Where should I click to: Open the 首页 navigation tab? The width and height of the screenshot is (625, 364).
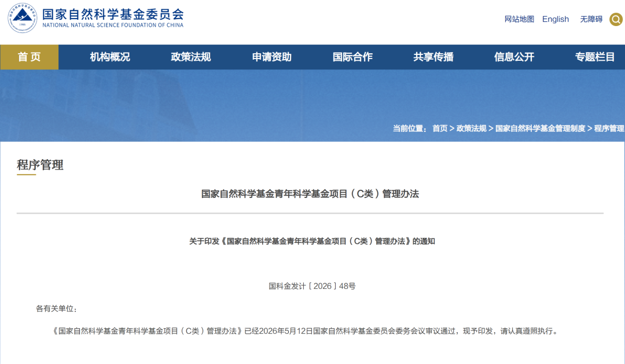pos(29,57)
